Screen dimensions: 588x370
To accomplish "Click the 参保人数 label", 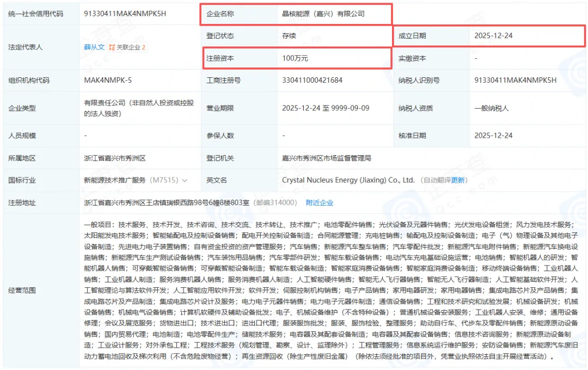I will [220, 135].
